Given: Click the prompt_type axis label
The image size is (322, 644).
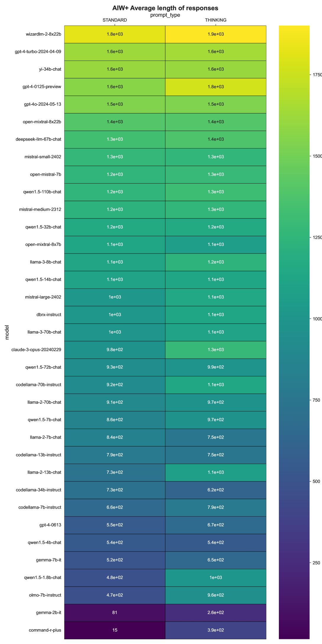Looking at the screenshot, I should coord(165,15).
